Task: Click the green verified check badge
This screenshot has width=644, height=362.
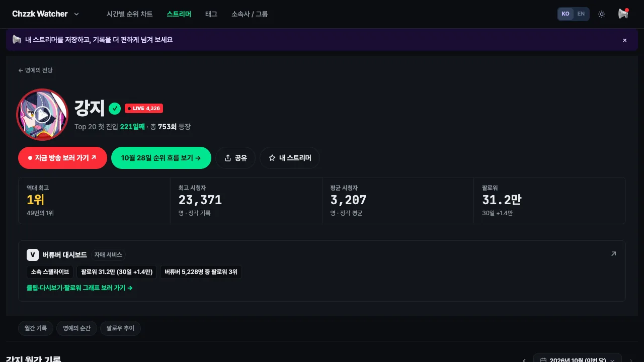Action: [115, 108]
